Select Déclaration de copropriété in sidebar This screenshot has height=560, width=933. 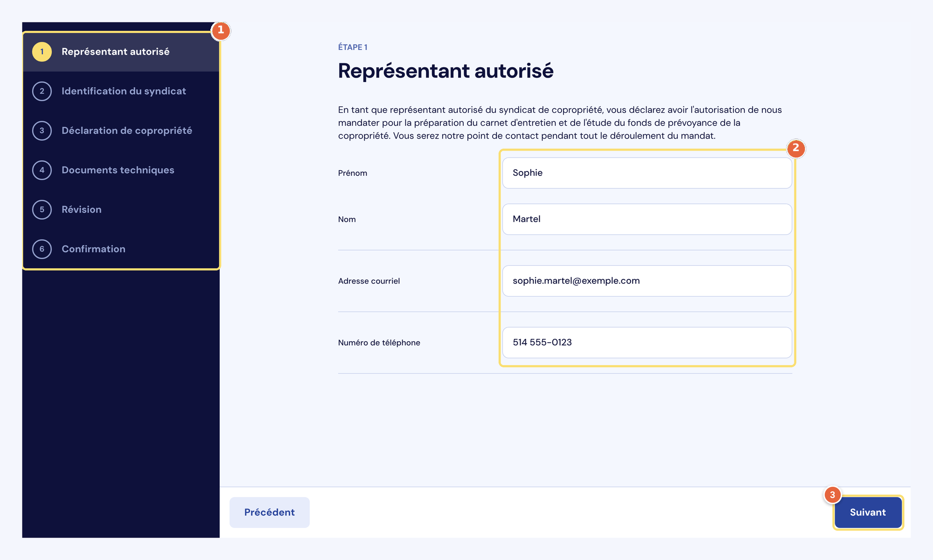click(x=127, y=131)
